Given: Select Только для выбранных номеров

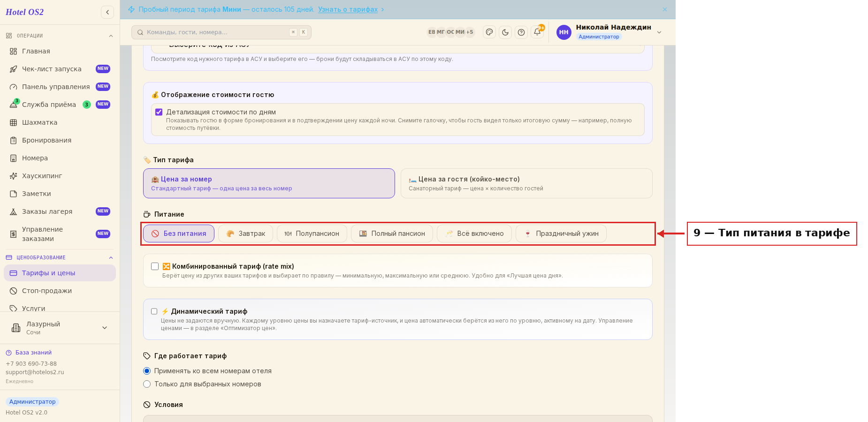Looking at the screenshot, I should (x=147, y=384).
